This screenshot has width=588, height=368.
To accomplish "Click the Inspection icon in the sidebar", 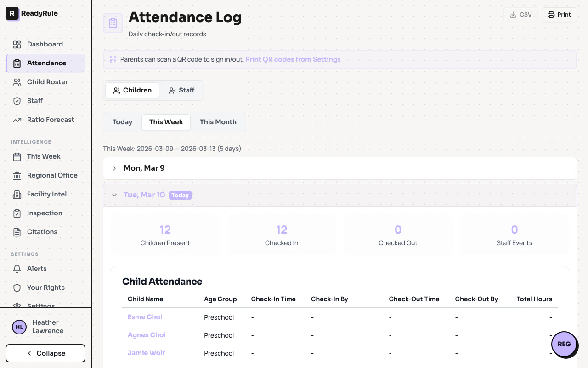I will pos(17,213).
